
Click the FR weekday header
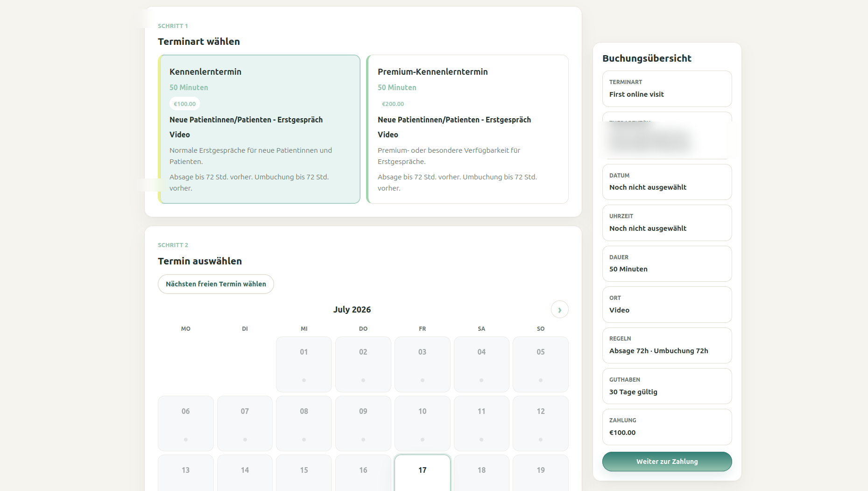(422, 329)
